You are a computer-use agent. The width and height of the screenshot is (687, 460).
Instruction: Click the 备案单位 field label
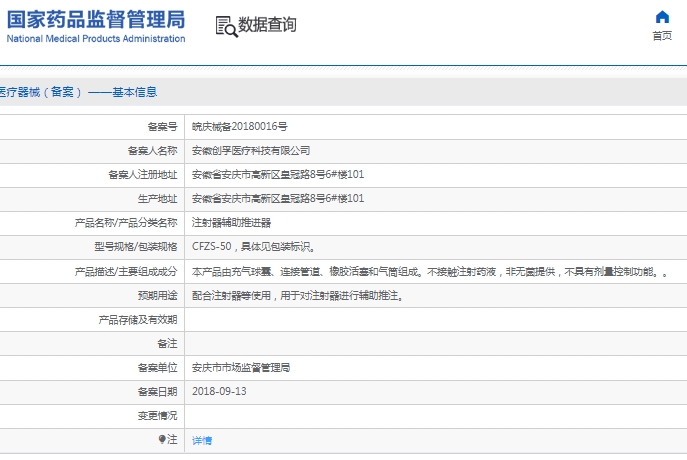pos(158,368)
